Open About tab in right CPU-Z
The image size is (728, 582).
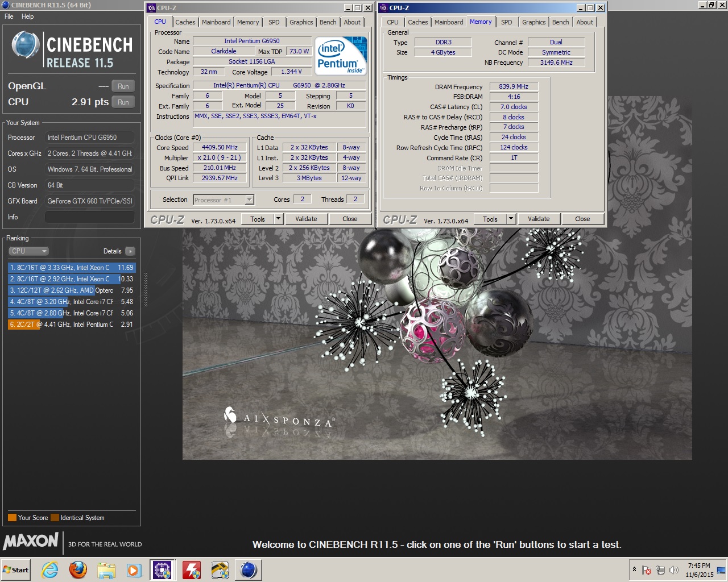click(x=585, y=22)
